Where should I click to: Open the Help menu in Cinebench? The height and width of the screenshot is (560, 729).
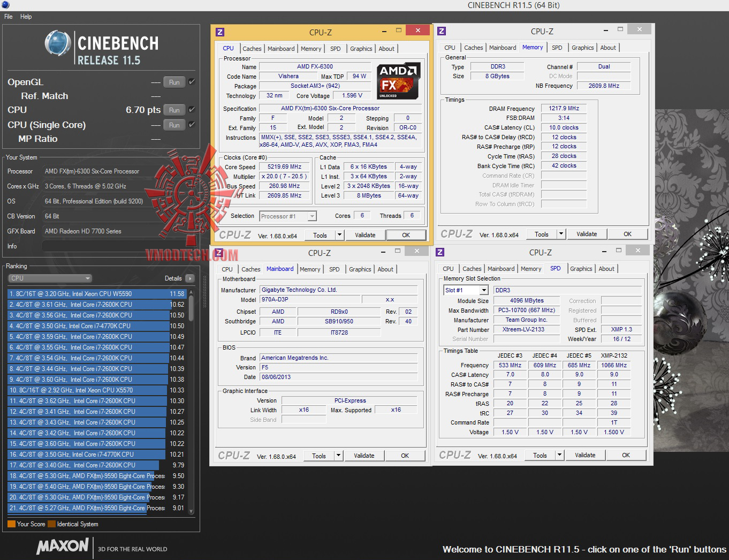point(26,17)
